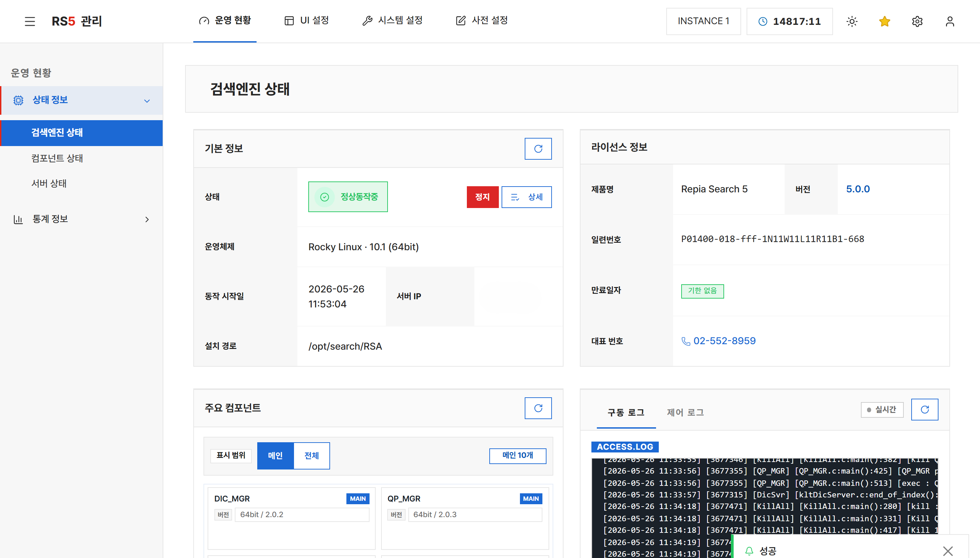Viewport: 980px width, 558px height.
Task: Click the DIC_MGR component card title
Action: coord(232,499)
